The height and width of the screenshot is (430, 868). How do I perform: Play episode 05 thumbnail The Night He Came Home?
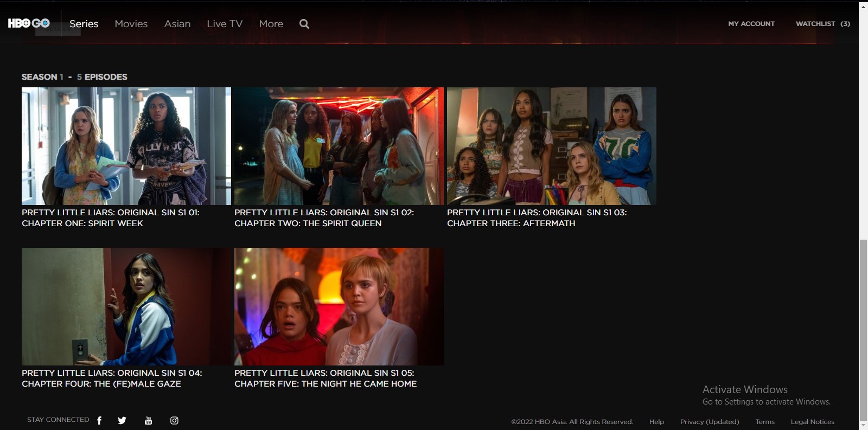[x=339, y=306]
